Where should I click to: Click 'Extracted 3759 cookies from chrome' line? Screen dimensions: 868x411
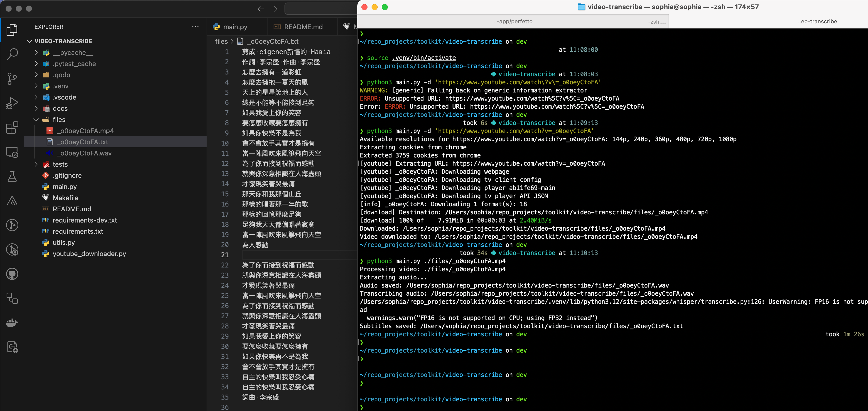420,155
